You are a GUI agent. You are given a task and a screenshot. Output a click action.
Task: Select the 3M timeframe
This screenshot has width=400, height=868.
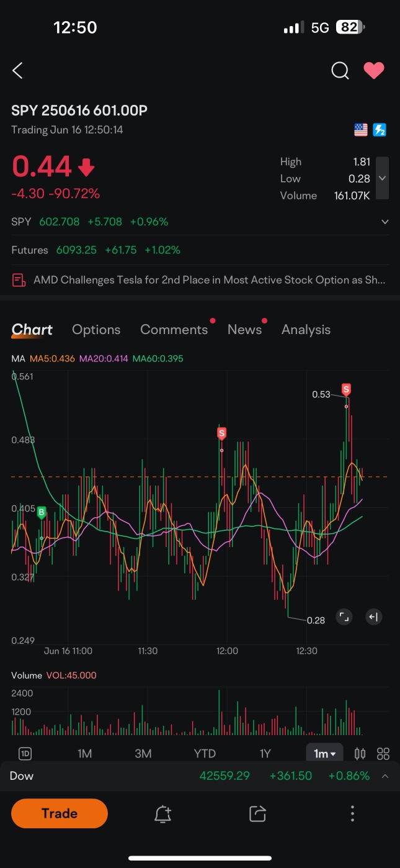point(143,754)
